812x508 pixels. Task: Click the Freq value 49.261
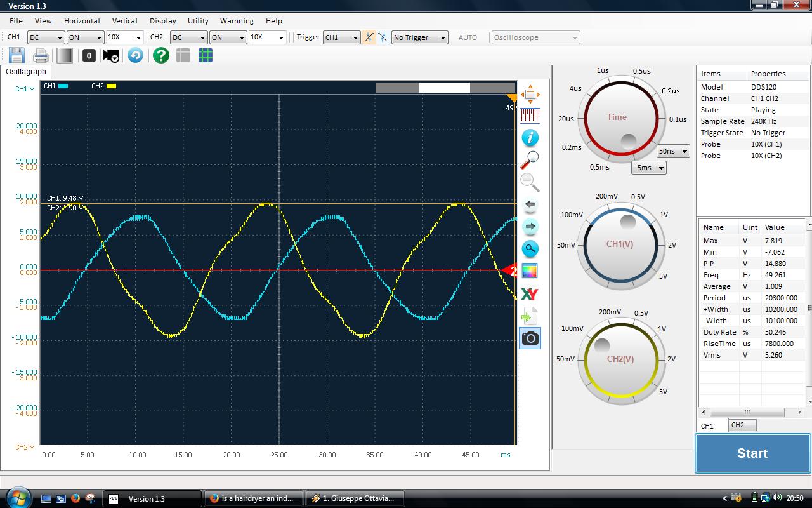click(777, 275)
